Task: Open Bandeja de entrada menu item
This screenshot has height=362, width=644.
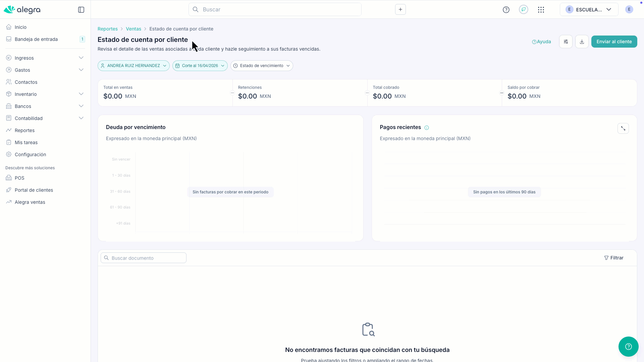Action: point(36,39)
